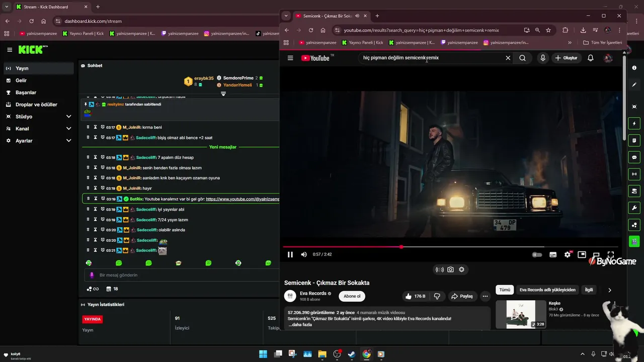The width and height of the screenshot is (644, 362).
Task: Click the Paylaş share button
Action: click(x=461, y=296)
